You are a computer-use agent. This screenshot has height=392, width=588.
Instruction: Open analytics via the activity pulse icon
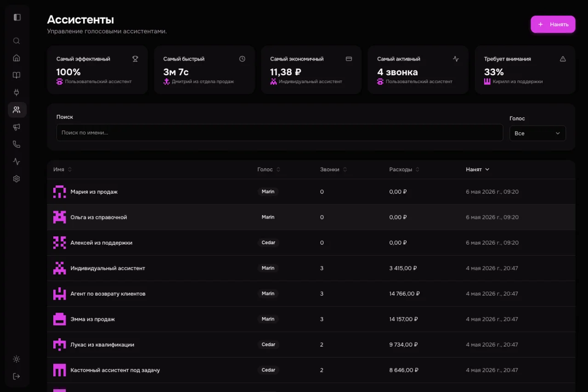[x=17, y=162]
